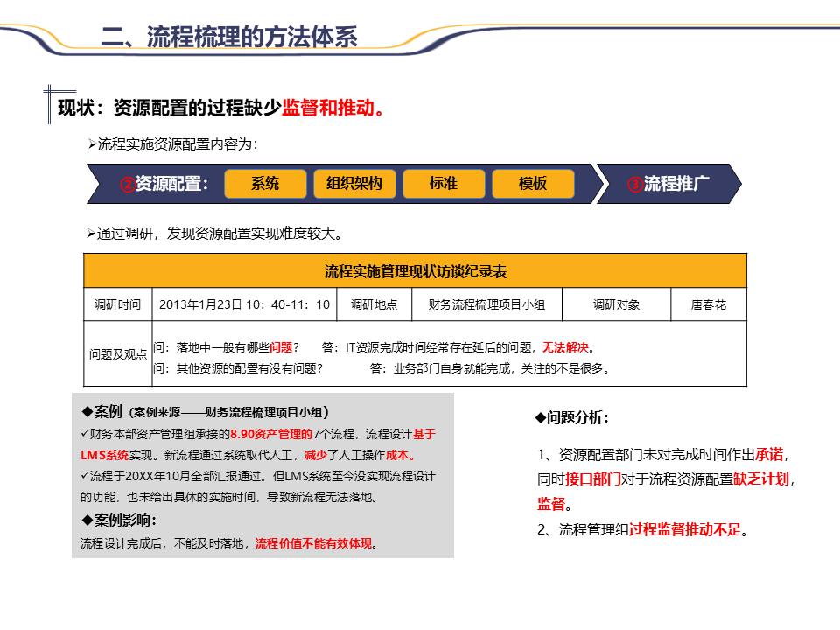Select the cell 2013年1月23日 10：40-11：10

point(244,304)
